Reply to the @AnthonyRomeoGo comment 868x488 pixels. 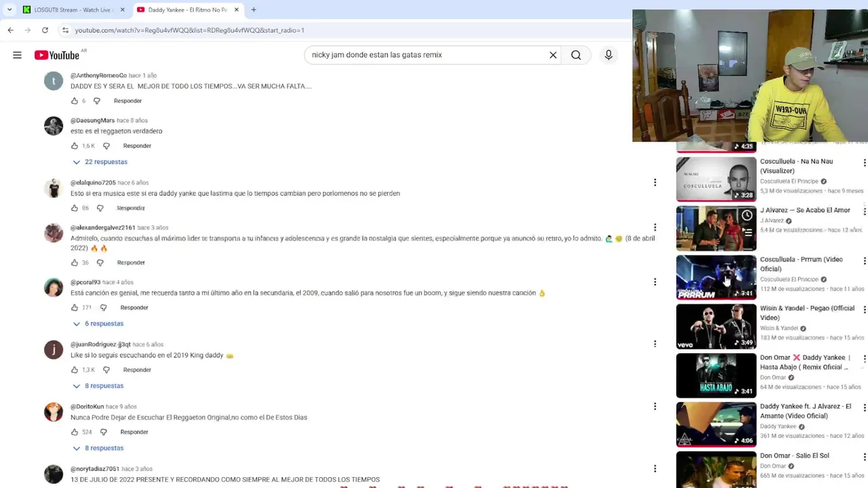[x=127, y=101]
